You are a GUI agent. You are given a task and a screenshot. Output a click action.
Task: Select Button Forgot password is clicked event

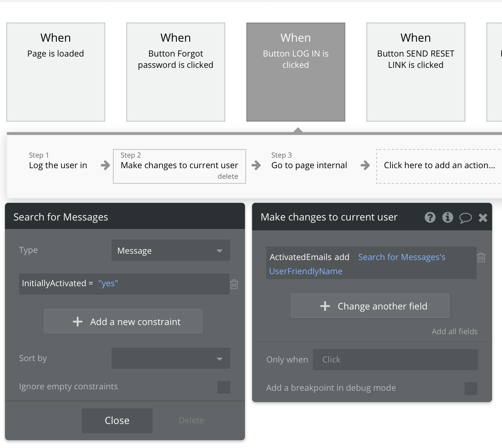176,72
